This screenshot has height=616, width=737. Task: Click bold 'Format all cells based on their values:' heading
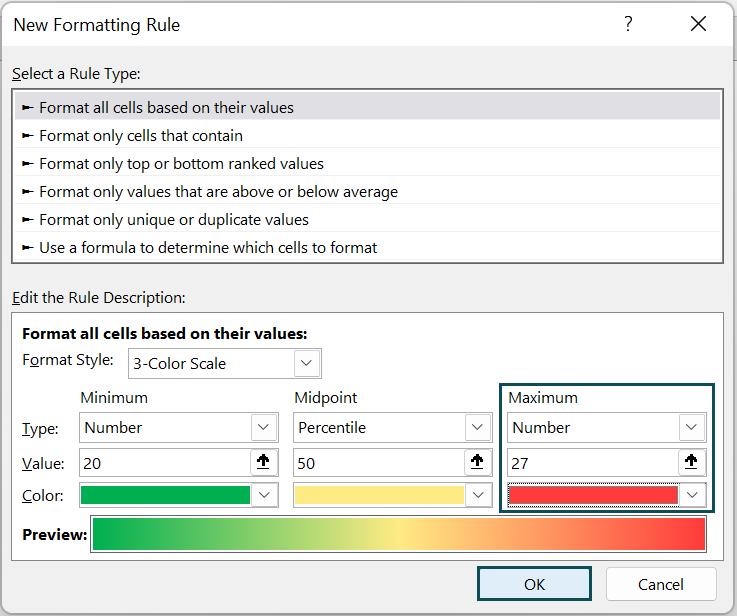pos(165,334)
